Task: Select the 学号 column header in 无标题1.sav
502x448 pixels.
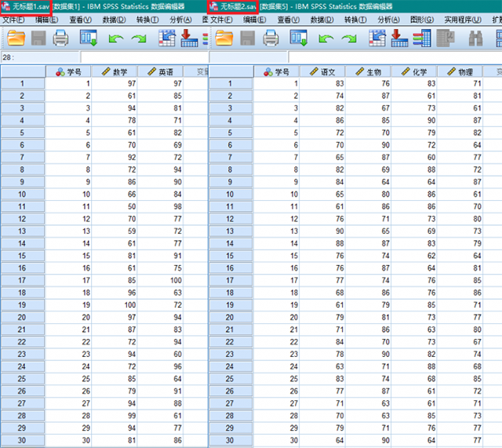Action: click(x=68, y=71)
